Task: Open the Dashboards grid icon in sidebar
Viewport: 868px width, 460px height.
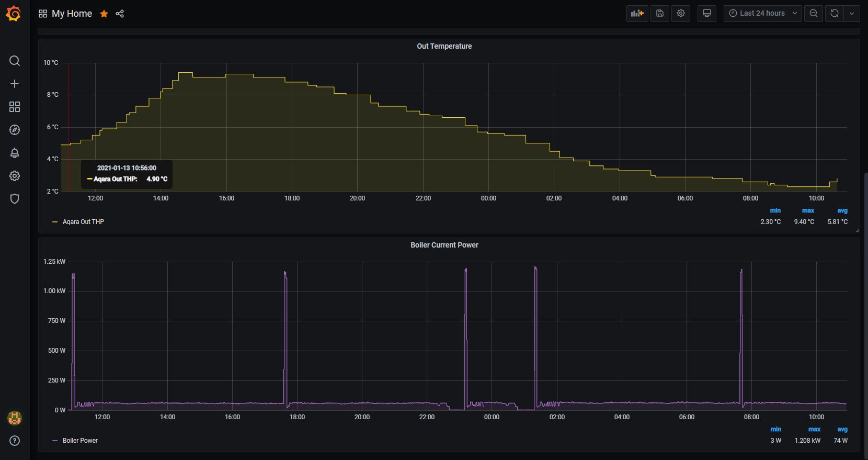Action: point(15,107)
